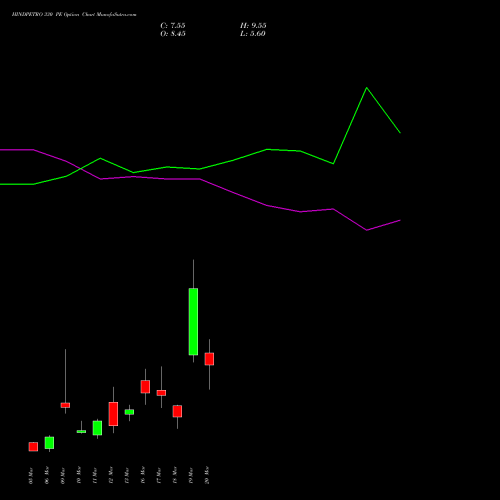
Task: Click the 19 Mar date label
Action: point(191,476)
